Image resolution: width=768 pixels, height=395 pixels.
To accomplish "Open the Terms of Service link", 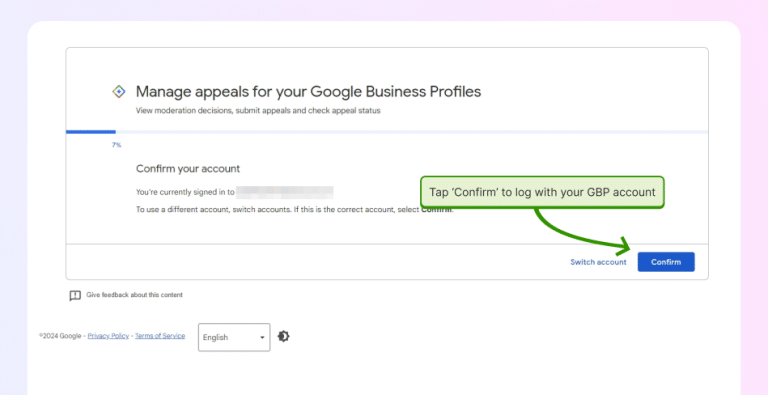I will tap(160, 336).
